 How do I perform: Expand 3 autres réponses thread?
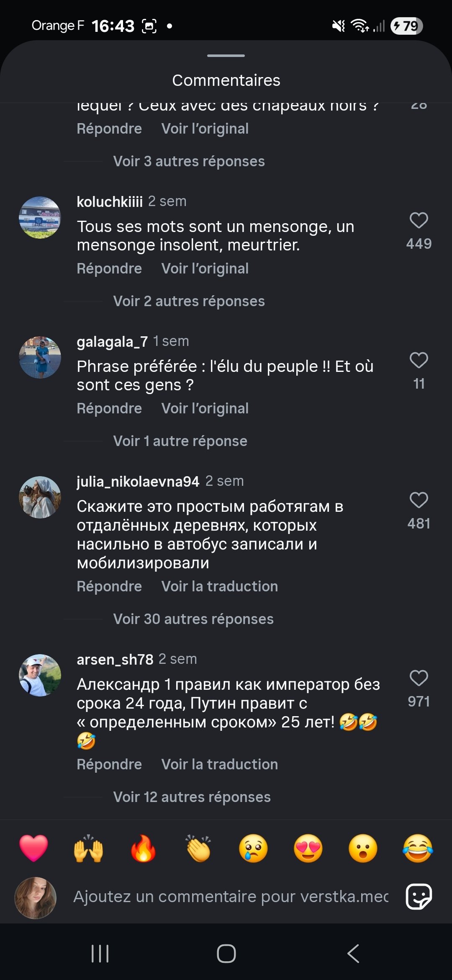point(189,162)
